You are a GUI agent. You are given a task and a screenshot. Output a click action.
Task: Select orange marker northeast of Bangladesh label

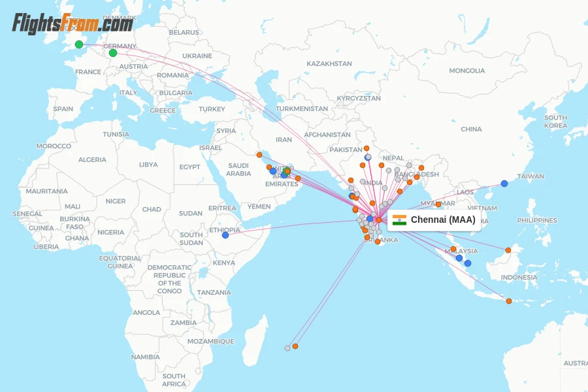click(421, 168)
